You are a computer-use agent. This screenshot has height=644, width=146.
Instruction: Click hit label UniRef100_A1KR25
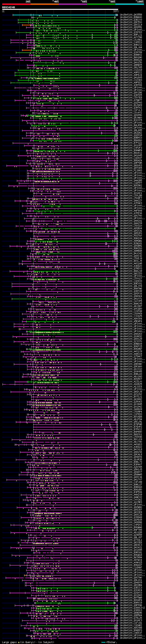point(131,384)
